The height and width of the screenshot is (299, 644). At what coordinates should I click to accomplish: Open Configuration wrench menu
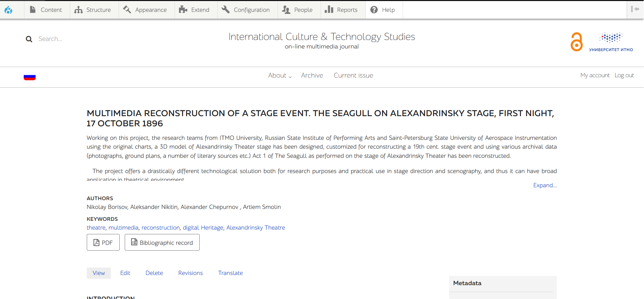click(x=226, y=10)
